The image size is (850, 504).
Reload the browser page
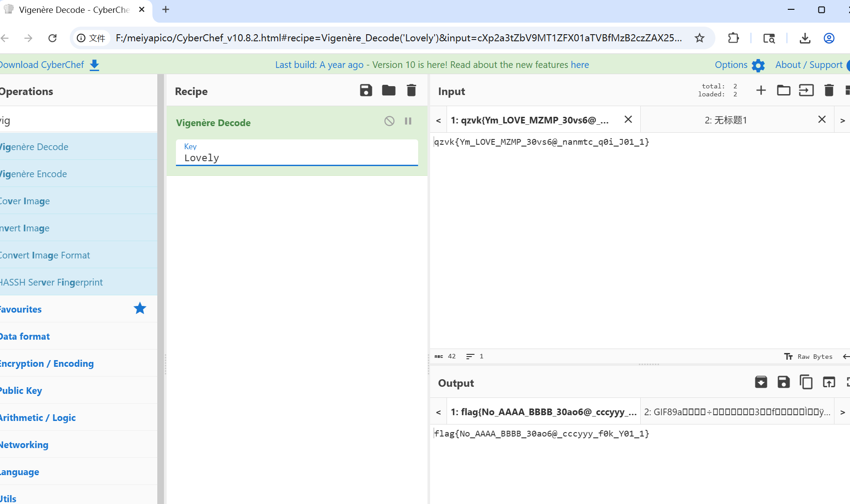52,38
